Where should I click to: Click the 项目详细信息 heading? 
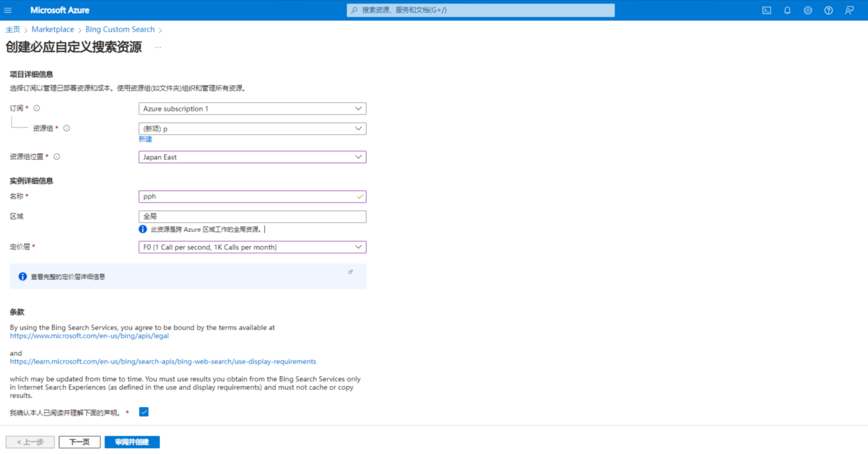[x=32, y=75]
